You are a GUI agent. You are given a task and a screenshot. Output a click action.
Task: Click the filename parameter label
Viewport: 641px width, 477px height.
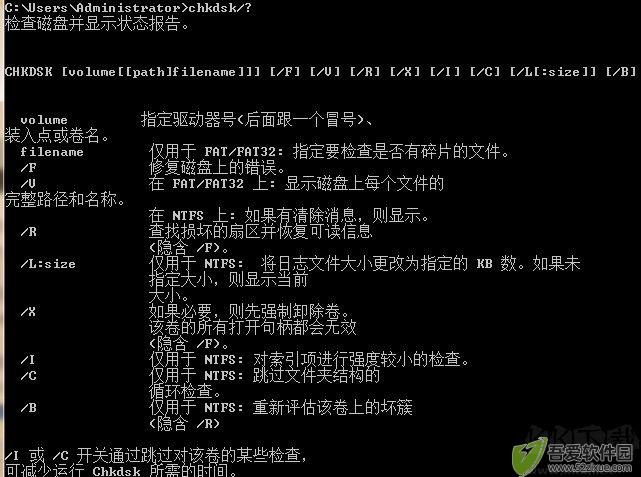[x=52, y=152]
